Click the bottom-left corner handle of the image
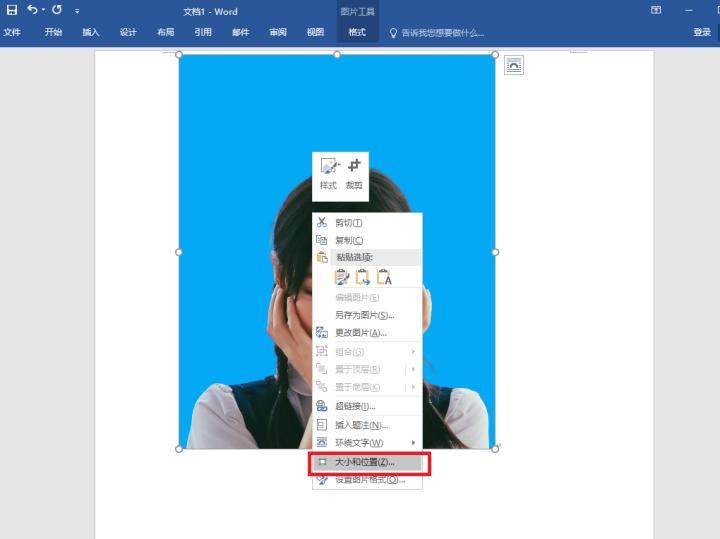This screenshot has width=720, height=539. point(179,449)
